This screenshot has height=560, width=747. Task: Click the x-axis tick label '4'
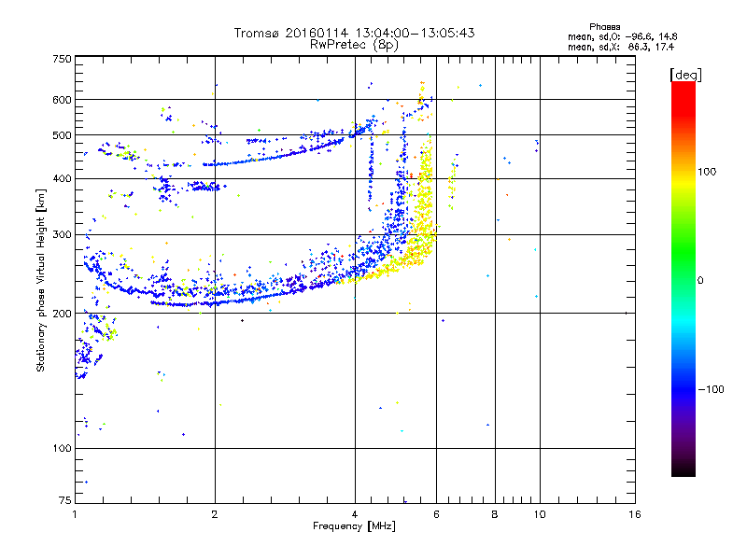[355, 514]
